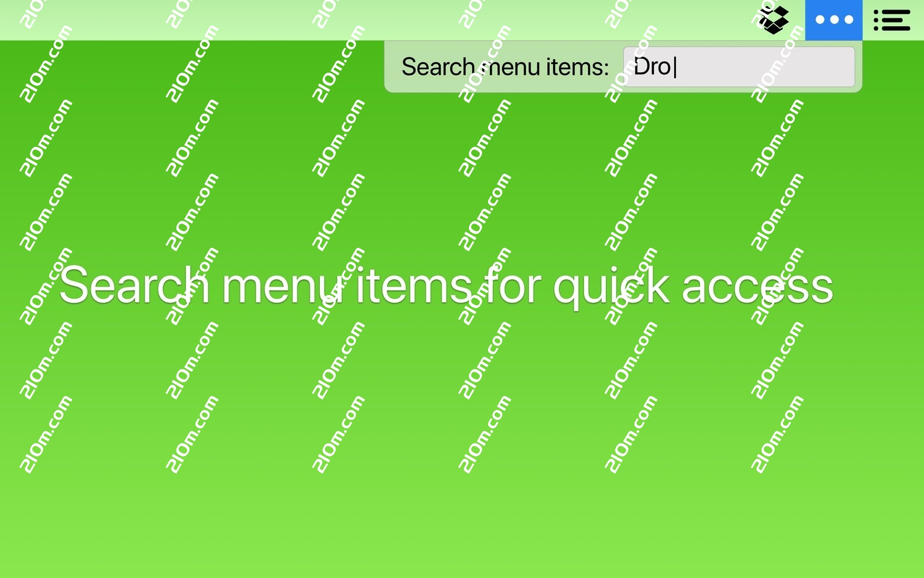Toggle the highlighted ellipsis icon off
924x578 pixels.
point(833,20)
